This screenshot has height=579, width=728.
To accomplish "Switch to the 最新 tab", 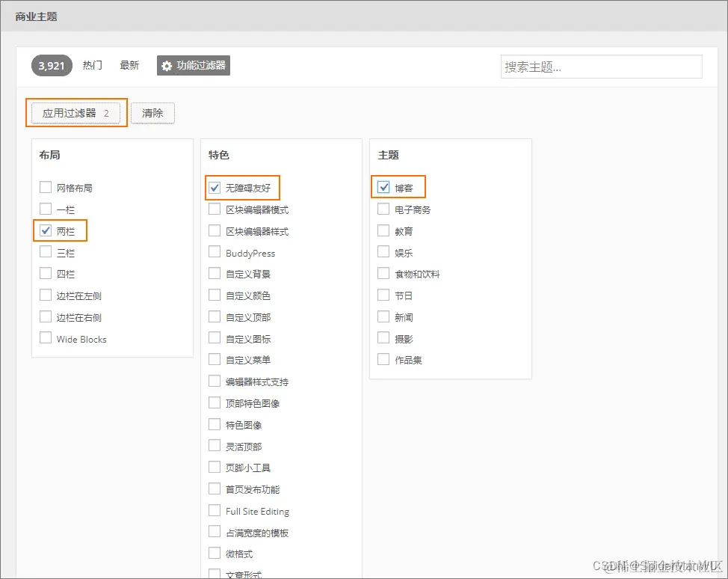I will coord(130,65).
